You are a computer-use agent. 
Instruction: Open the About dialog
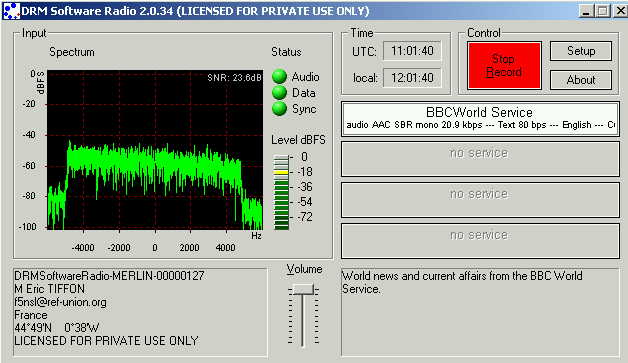point(581,80)
